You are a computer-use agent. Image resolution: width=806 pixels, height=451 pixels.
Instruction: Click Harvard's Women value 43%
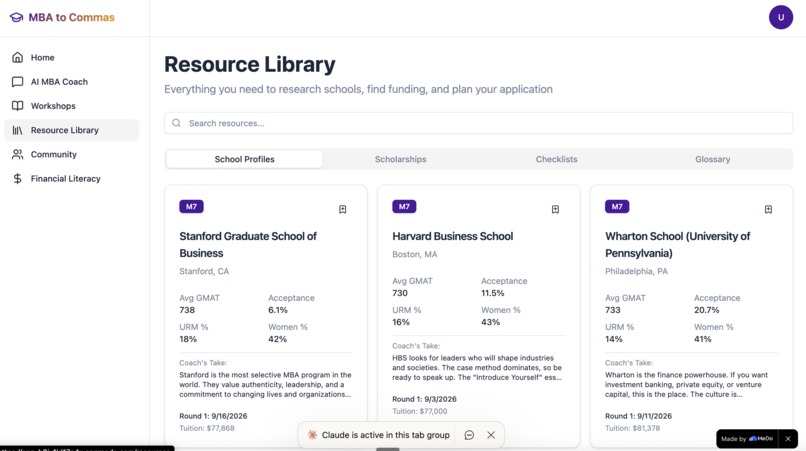pos(490,322)
